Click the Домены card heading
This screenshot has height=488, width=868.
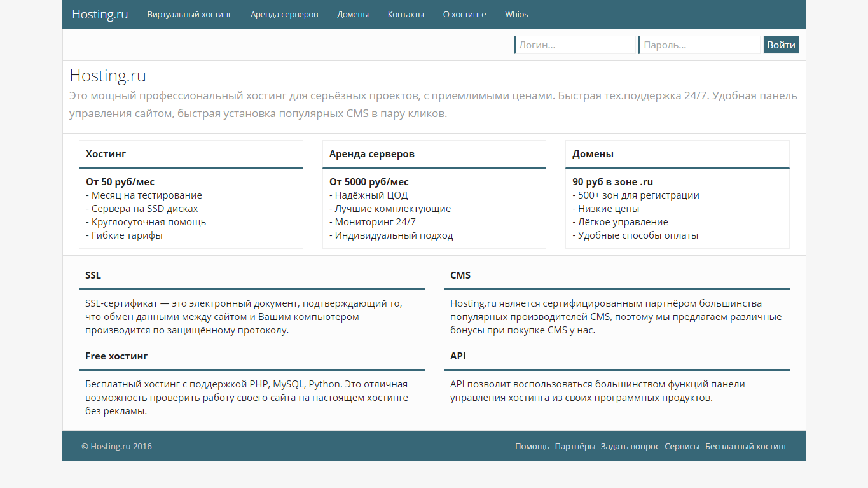(593, 154)
